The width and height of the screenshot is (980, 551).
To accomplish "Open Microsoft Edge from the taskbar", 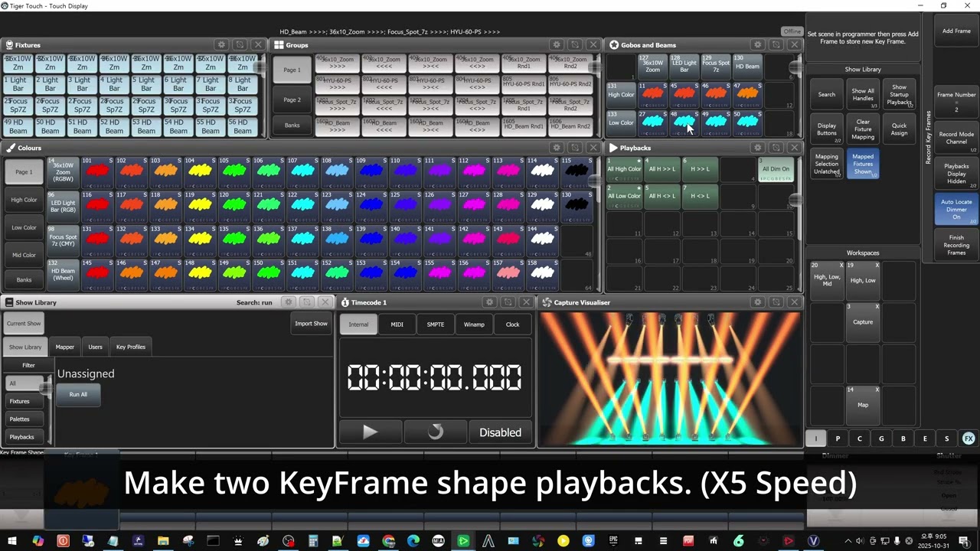I will coord(413,541).
